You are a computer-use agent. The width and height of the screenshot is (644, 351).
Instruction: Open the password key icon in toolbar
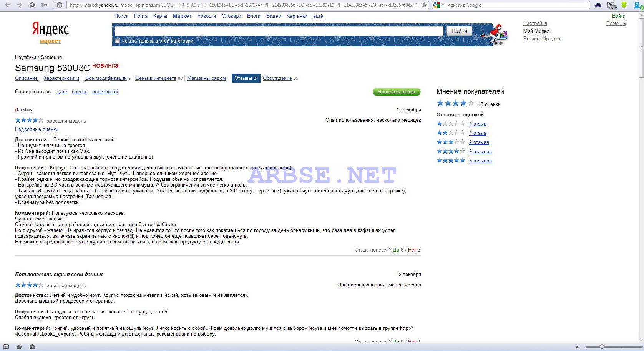44,5
